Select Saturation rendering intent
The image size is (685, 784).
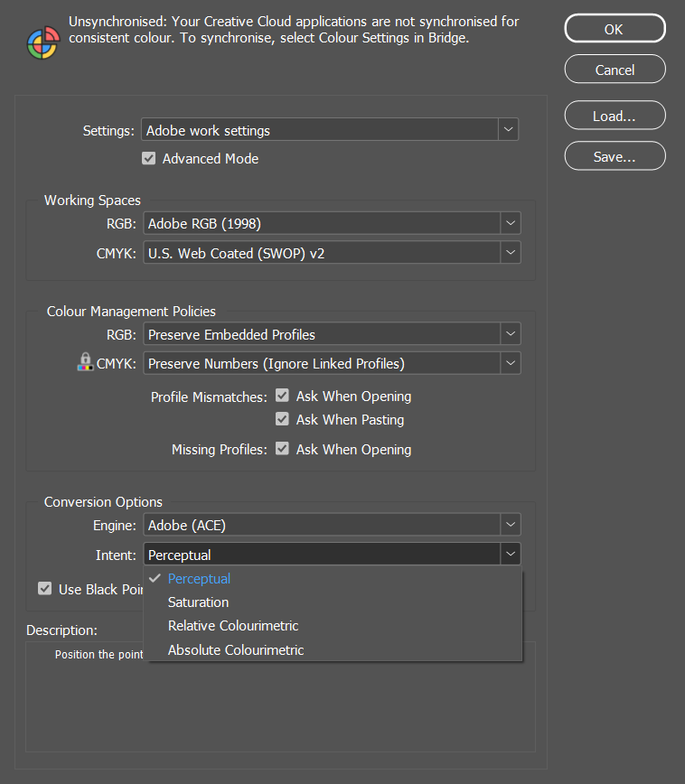333,602
